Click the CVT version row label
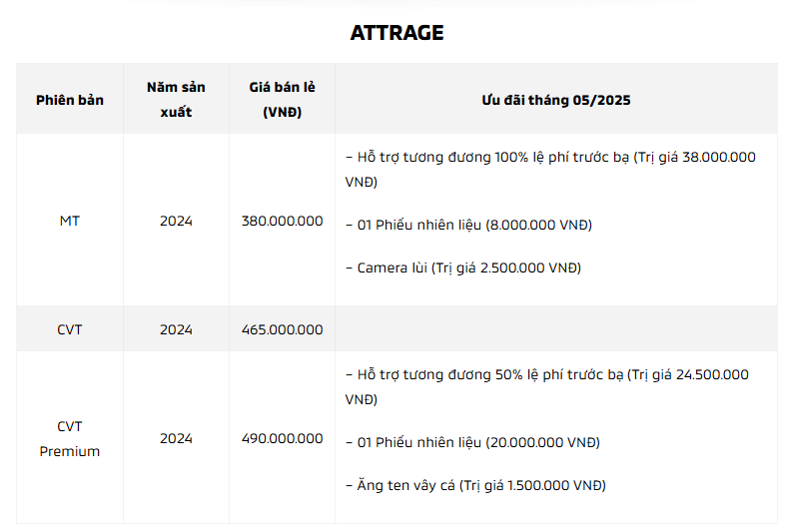This screenshot has width=791, height=532. click(70, 329)
